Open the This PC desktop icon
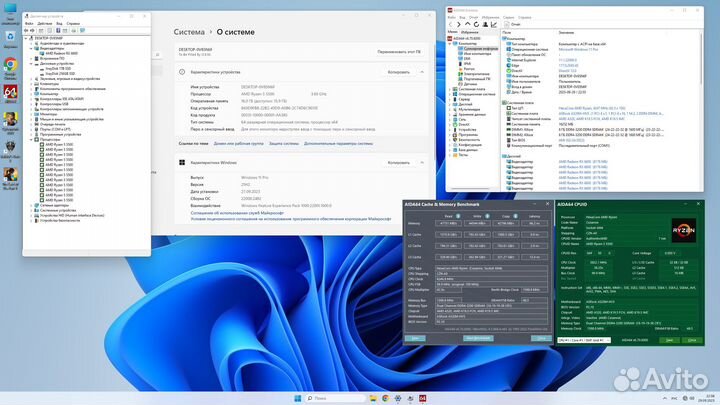 coord(10,13)
